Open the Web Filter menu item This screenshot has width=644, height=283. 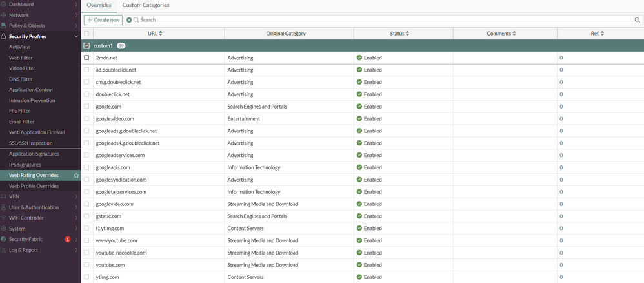point(21,58)
